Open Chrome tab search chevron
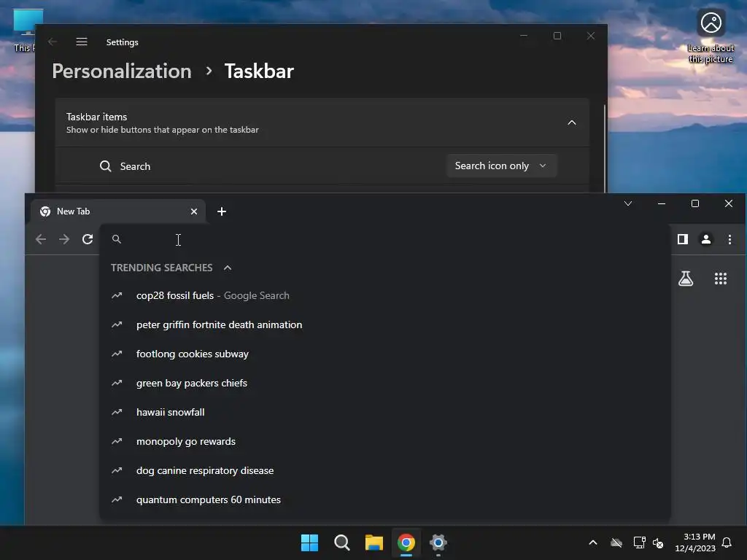Screen dimensions: 747x560 coord(628,204)
